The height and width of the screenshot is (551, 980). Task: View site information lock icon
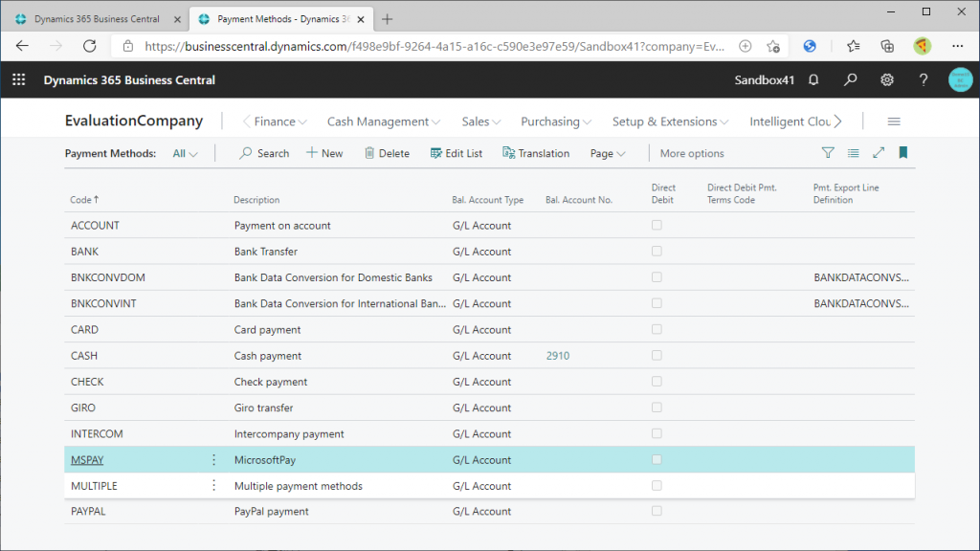point(128,46)
